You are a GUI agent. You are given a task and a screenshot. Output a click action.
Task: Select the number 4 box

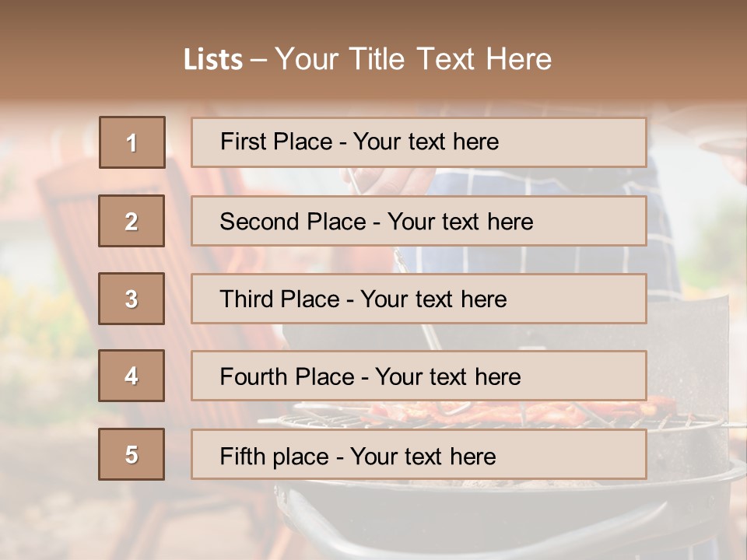coord(132,376)
